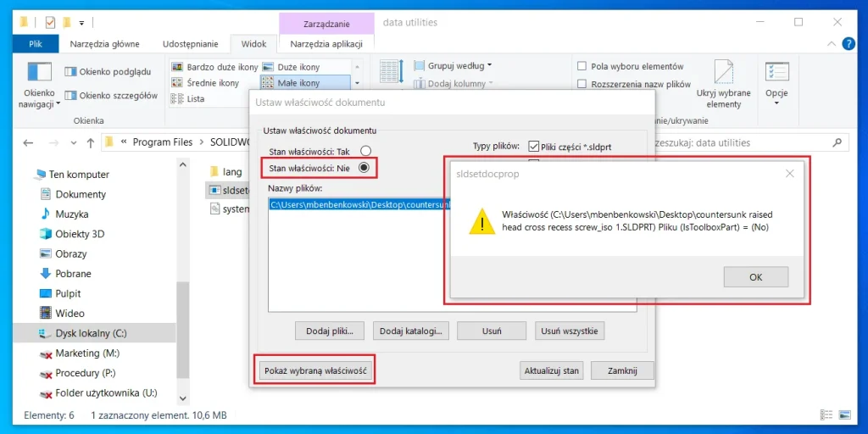Open Pulpit in navigation pane

coord(68,293)
